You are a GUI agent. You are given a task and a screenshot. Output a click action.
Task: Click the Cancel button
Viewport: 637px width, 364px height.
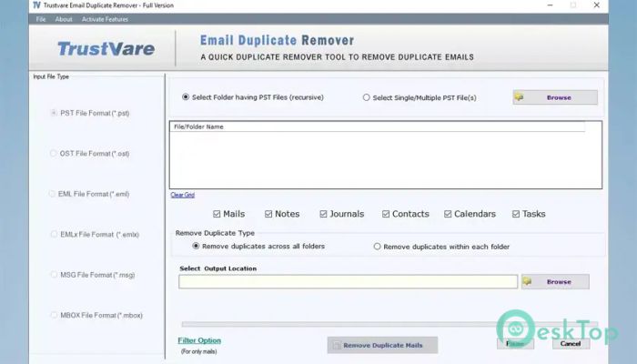pyautogui.click(x=571, y=344)
